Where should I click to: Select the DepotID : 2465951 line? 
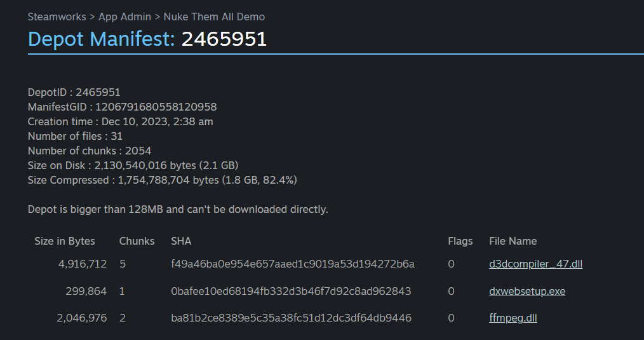tap(74, 92)
